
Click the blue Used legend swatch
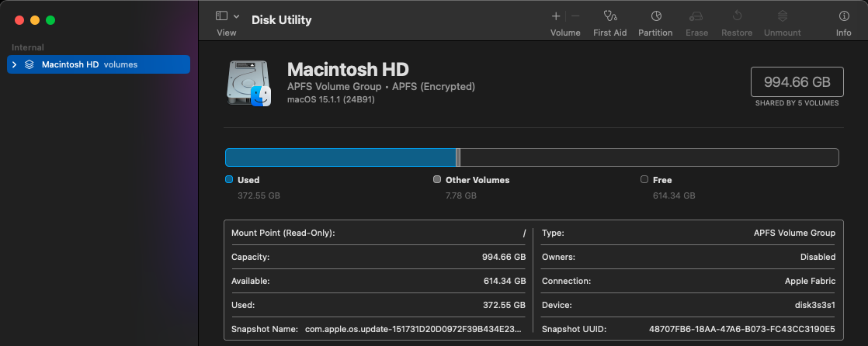(x=228, y=180)
